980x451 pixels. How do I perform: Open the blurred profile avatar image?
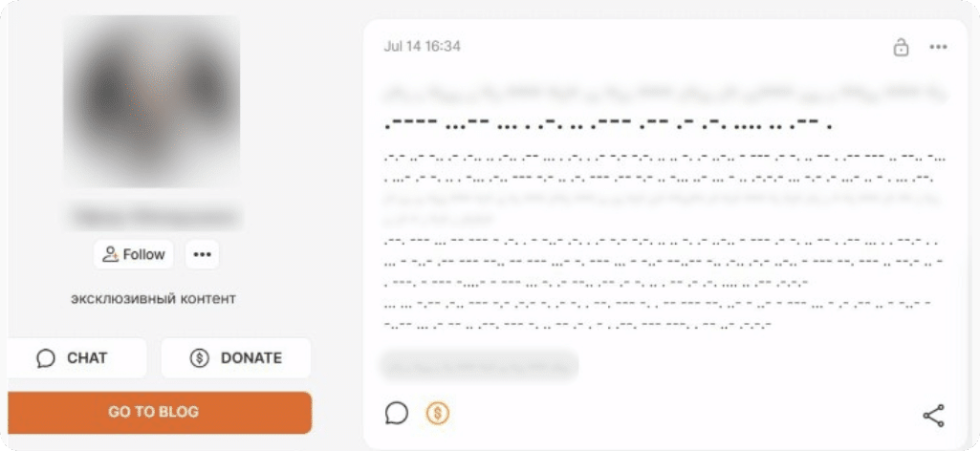[x=152, y=101]
